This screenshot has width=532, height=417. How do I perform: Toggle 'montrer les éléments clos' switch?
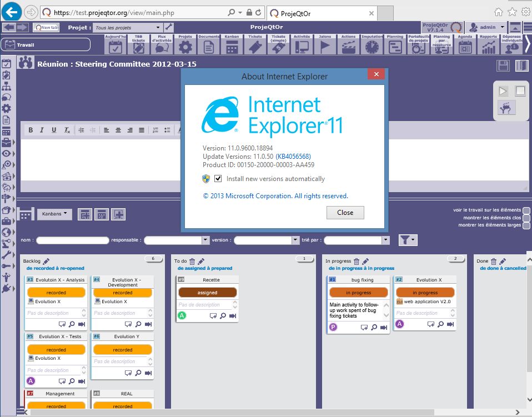(526, 218)
